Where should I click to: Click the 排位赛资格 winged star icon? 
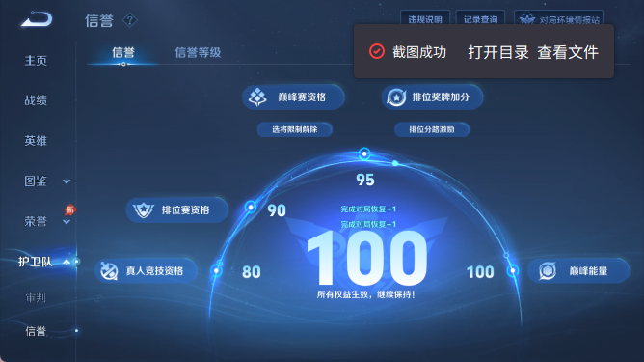tap(144, 210)
